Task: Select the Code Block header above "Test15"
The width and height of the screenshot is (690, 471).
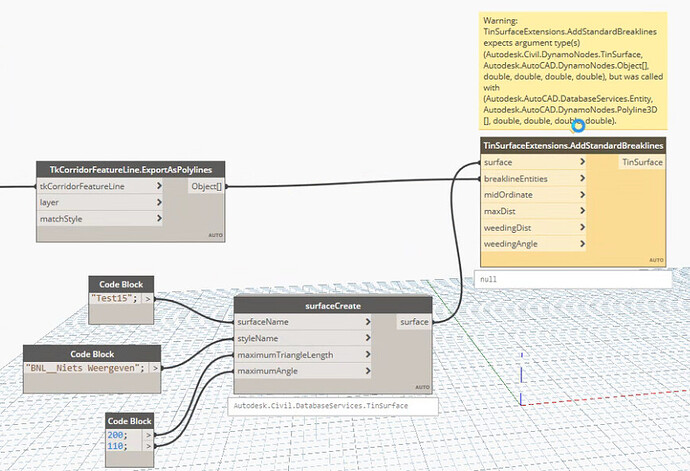Action: click(121, 284)
